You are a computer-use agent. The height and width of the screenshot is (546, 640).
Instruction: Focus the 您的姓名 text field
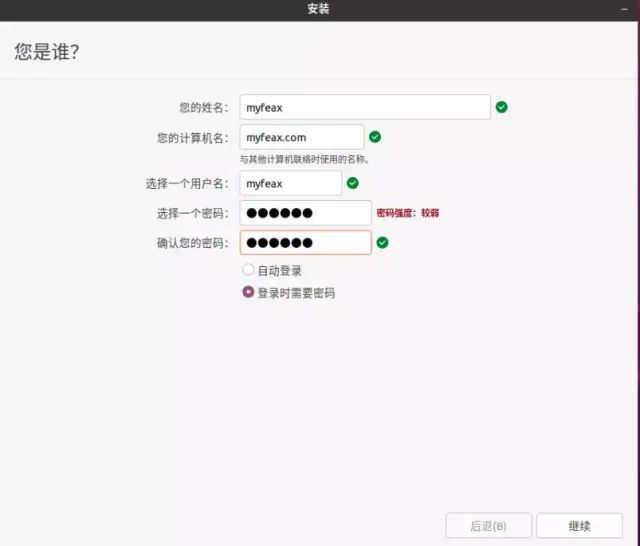tap(365, 107)
